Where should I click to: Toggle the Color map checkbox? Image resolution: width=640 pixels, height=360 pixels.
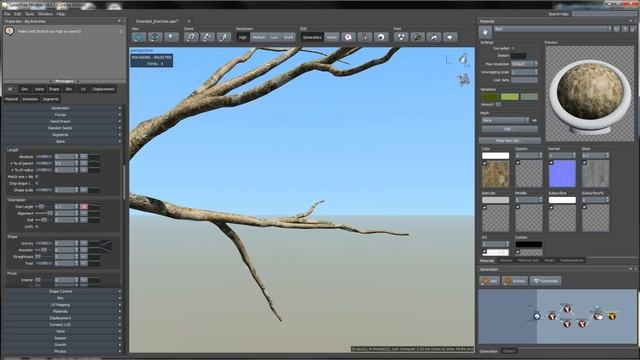485,163
